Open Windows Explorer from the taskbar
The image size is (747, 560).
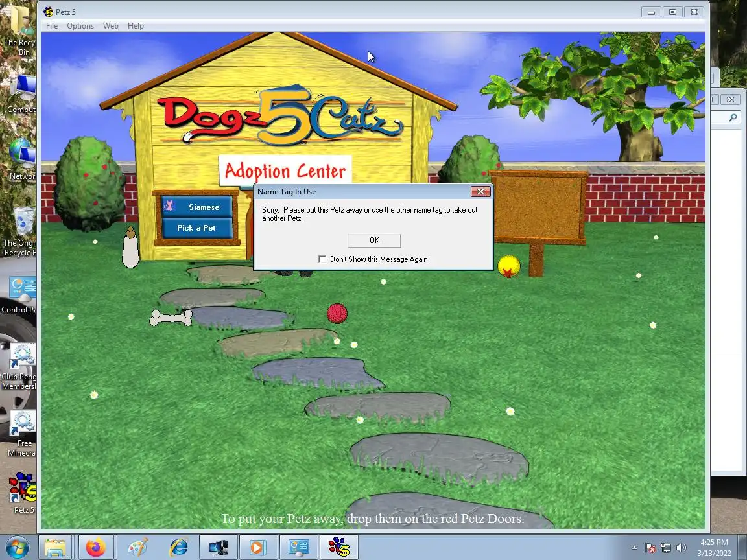pyautogui.click(x=54, y=548)
